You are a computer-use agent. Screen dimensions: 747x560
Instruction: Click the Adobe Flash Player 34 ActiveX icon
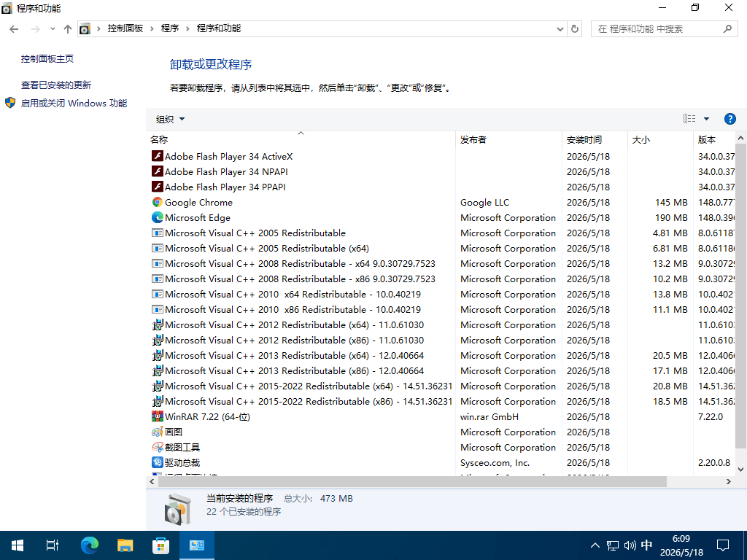tap(158, 156)
